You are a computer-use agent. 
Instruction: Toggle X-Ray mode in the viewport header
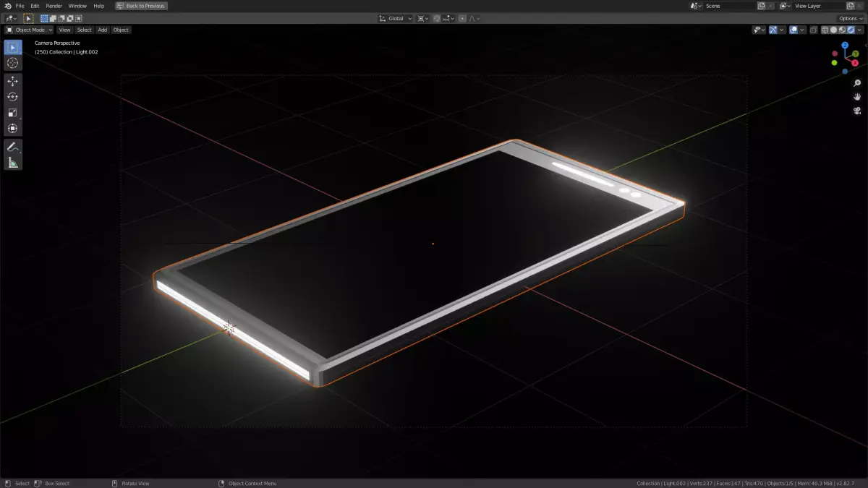click(814, 30)
